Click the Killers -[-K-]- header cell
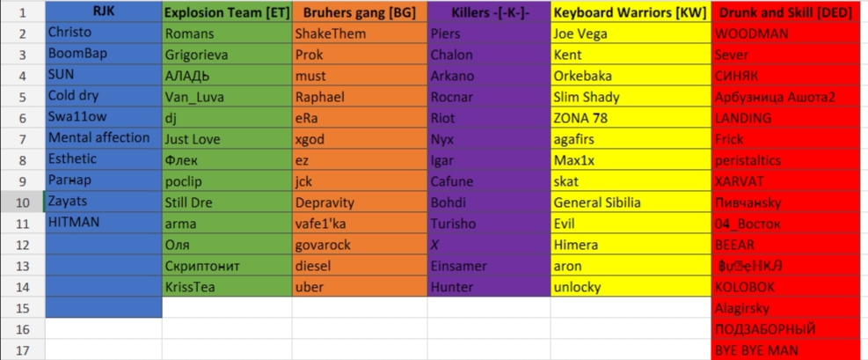Image resolution: width=868 pixels, height=360 pixels. pos(489,13)
